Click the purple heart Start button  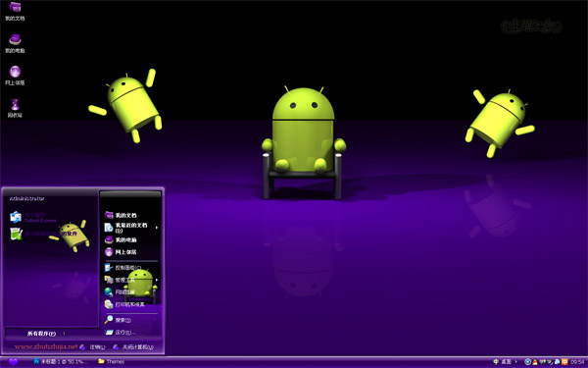(13, 361)
